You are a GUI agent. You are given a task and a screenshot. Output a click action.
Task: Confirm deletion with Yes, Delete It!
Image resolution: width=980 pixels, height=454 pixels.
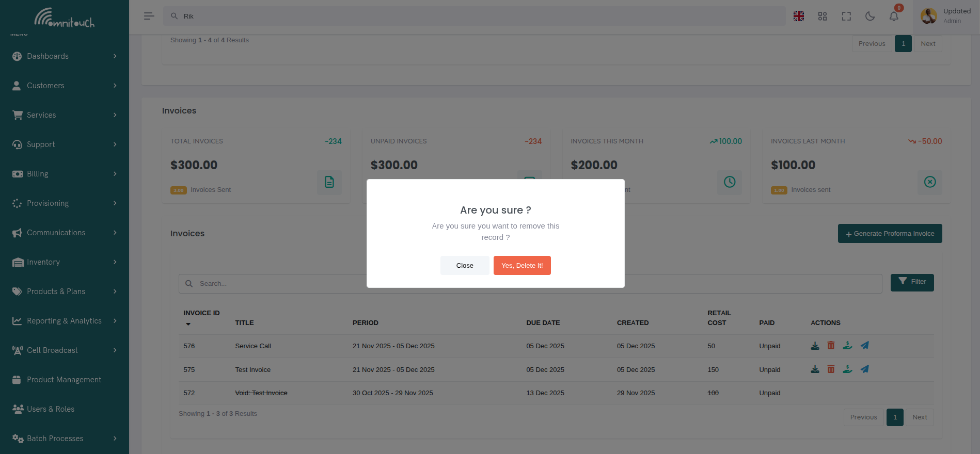pos(522,265)
